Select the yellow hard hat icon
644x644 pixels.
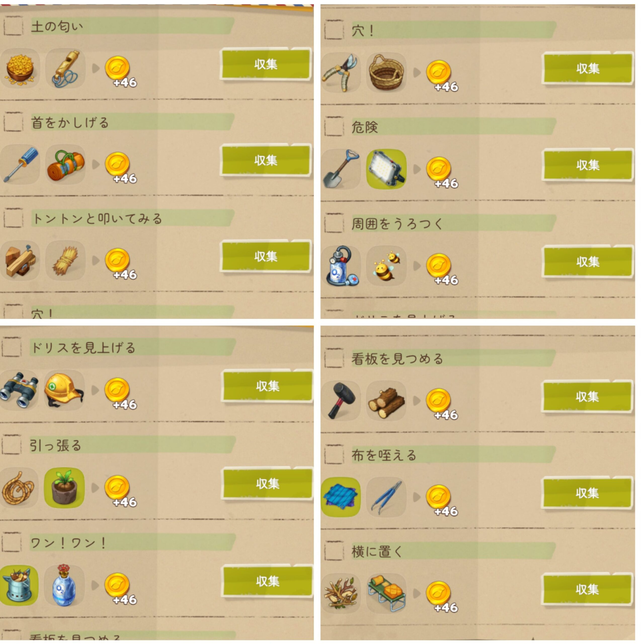point(64,390)
